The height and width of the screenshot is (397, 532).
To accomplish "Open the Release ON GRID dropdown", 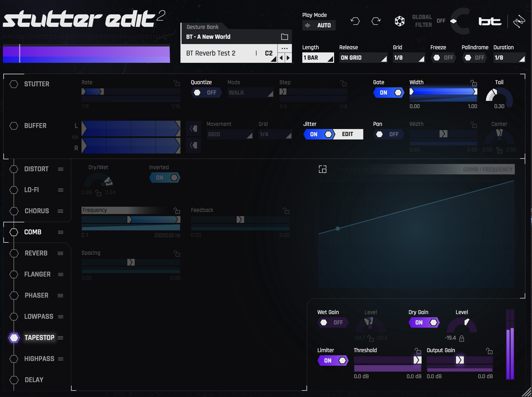I will (363, 58).
